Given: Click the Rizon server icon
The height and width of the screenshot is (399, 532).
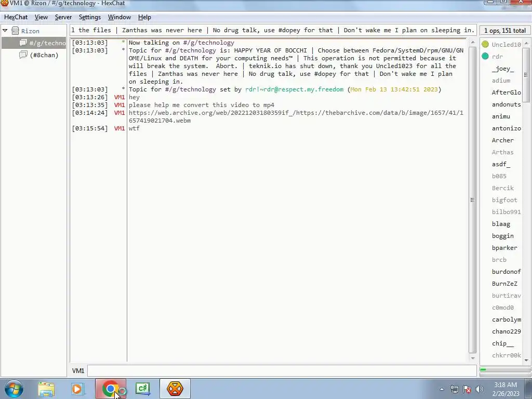Looking at the screenshot, I should (x=15, y=31).
